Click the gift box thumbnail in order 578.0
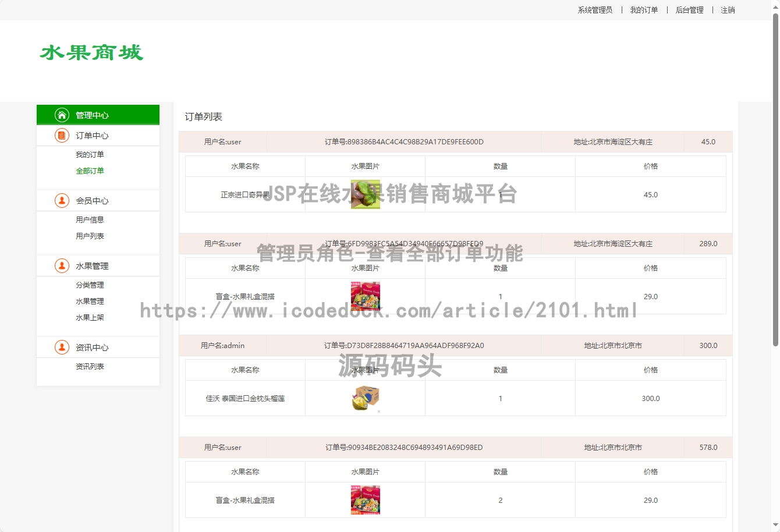780x532 pixels. [x=366, y=500]
